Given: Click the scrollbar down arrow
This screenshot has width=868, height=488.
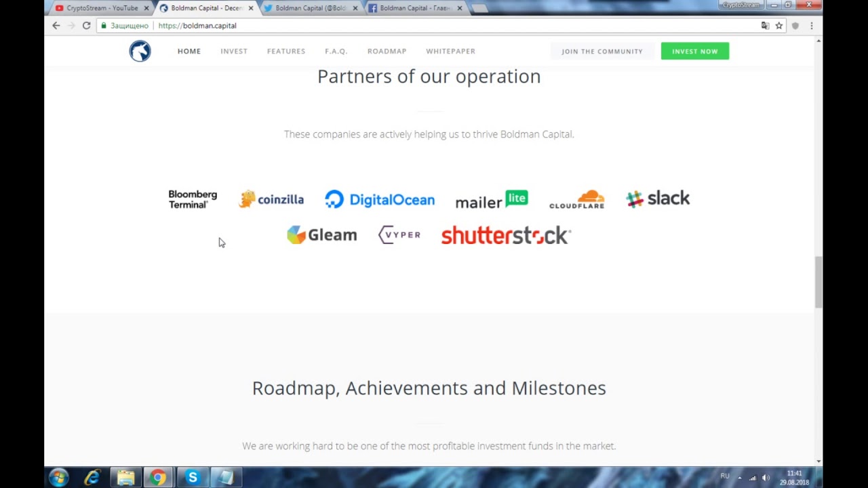Looking at the screenshot, I should (818, 462).
